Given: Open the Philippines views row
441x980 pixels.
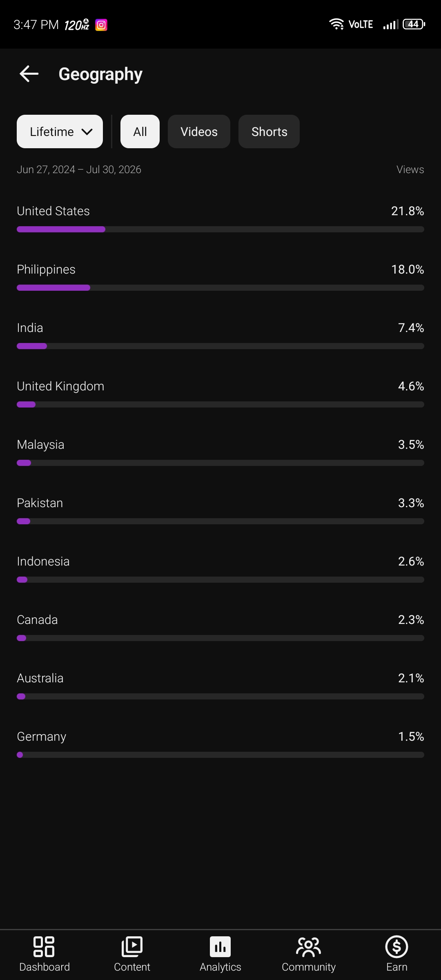Looking at the screenshot, I should 220,277.
